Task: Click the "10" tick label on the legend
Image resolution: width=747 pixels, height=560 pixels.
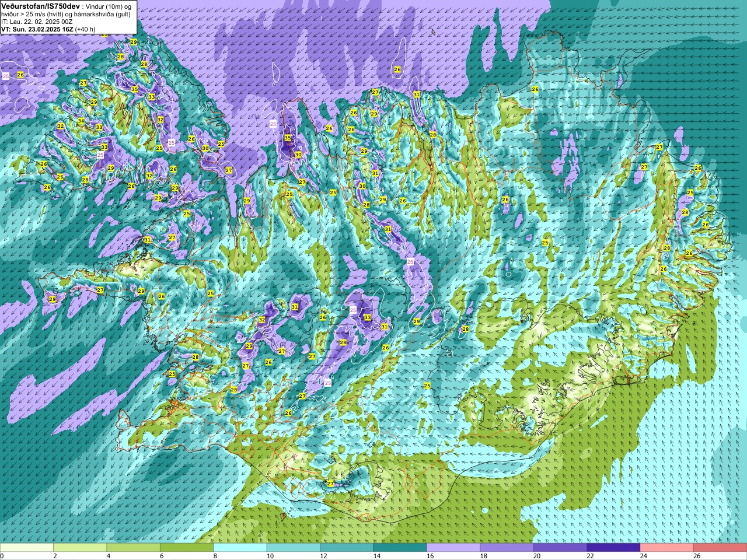Action: tap(270, 556)
